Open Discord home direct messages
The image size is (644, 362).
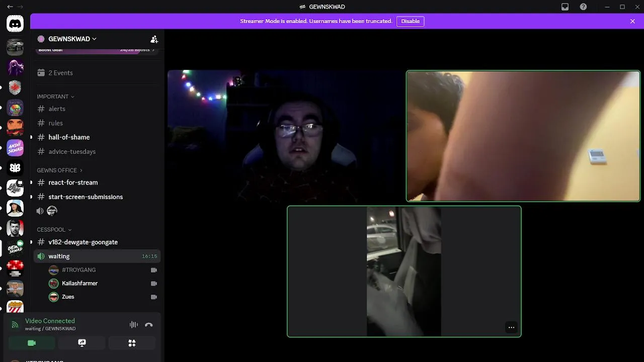click(x=15, y=24)
